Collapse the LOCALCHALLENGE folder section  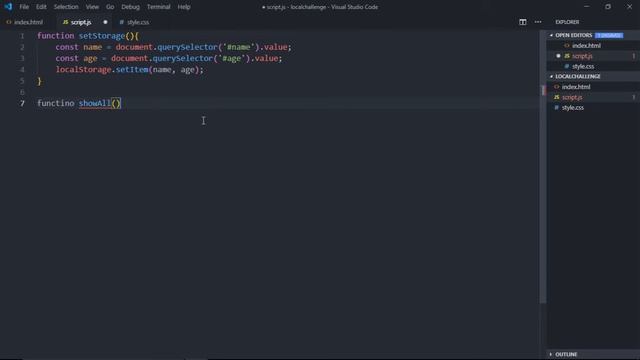[x=578, y=76]
